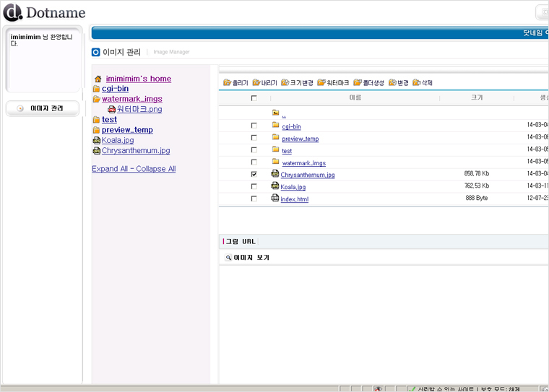Collapse the watermark_imgs folder in tree
The width and height of the screenshot is (549, 392).
[x=97, y=99]
